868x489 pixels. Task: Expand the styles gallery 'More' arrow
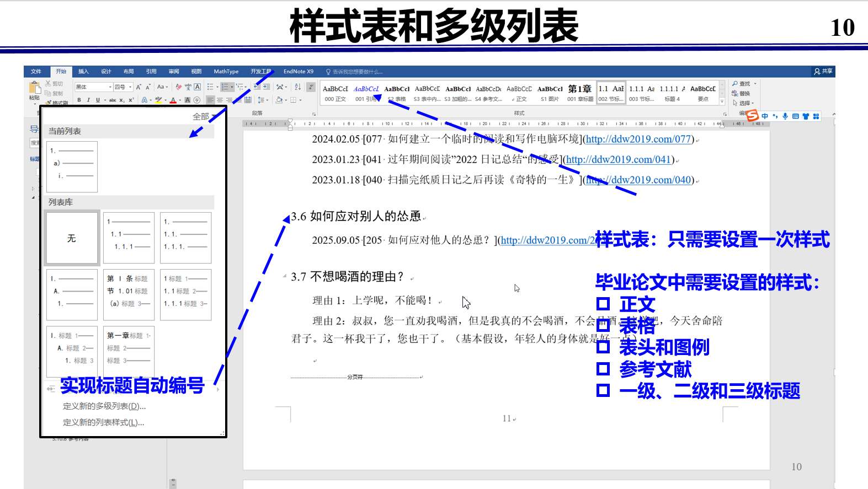722,101
